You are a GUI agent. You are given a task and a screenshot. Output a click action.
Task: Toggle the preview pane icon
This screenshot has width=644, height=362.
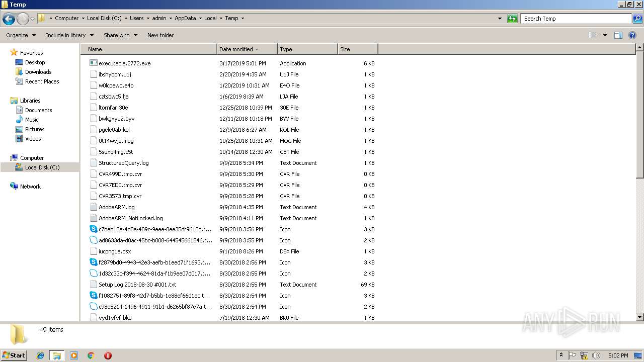click(x=618, y=35)
